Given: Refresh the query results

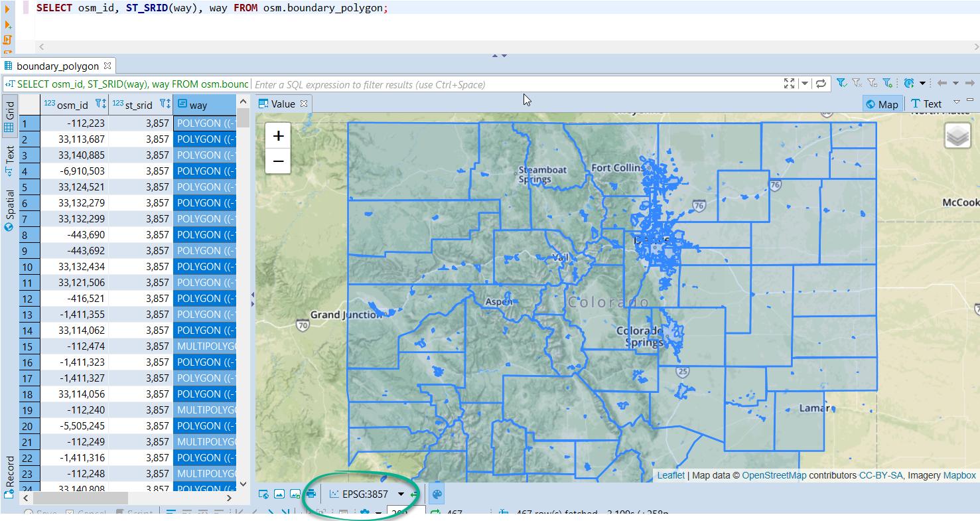Looking at the screenshot, I should point(821,84).
